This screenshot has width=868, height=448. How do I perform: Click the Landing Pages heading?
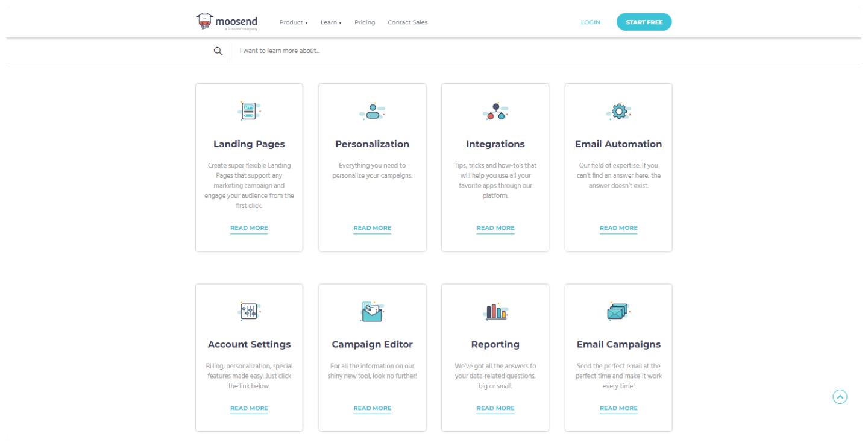[x=249, y=144]
